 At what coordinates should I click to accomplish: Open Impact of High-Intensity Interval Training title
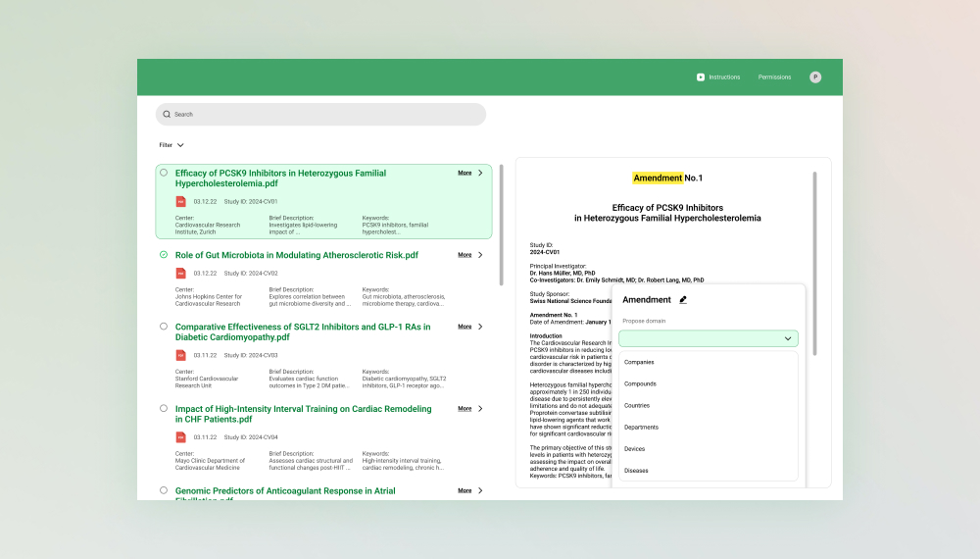click(x=303, y=414)
